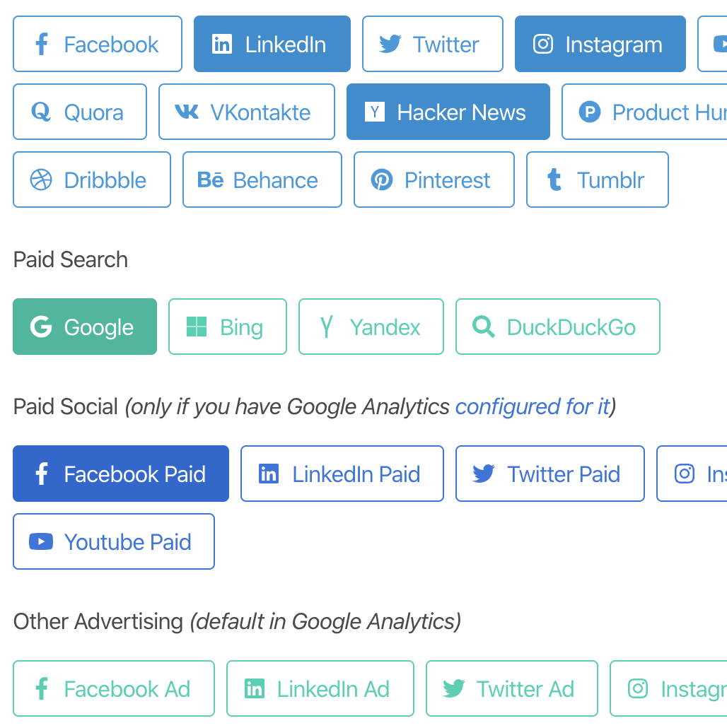Deselect the LinkedIn channel
The image size is (727, 728).
pos(272,44)
